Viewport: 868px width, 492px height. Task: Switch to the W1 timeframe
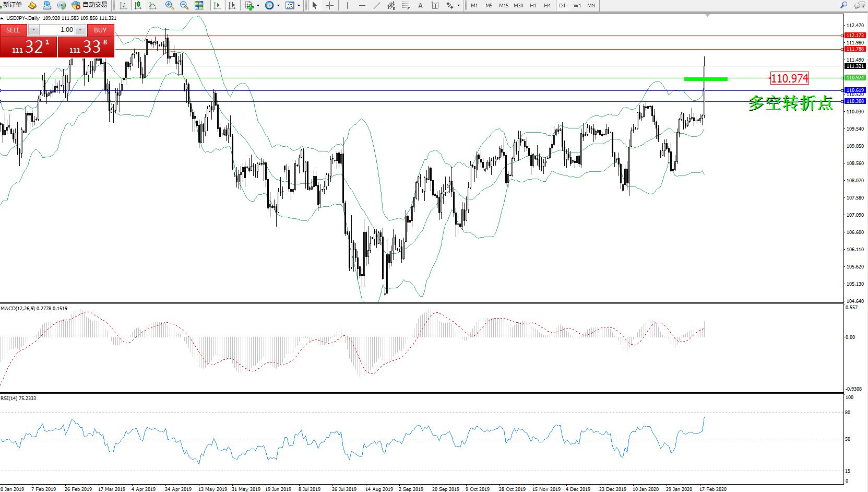point(577,5)
